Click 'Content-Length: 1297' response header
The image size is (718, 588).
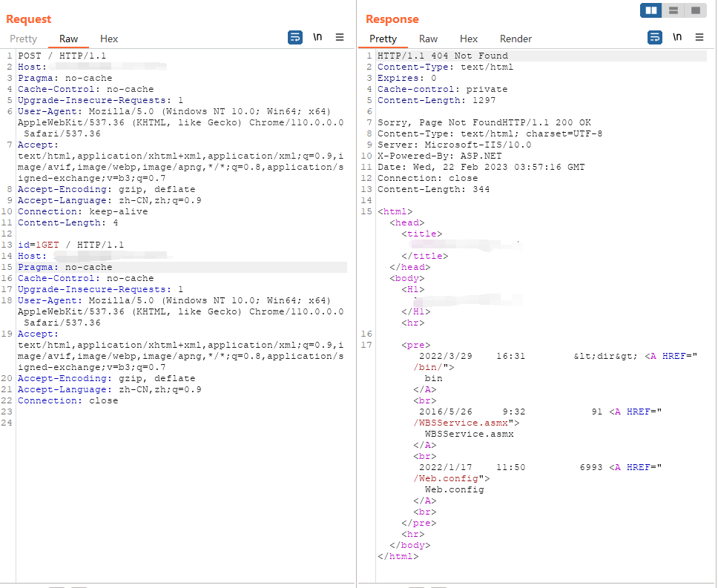point(436,101)
